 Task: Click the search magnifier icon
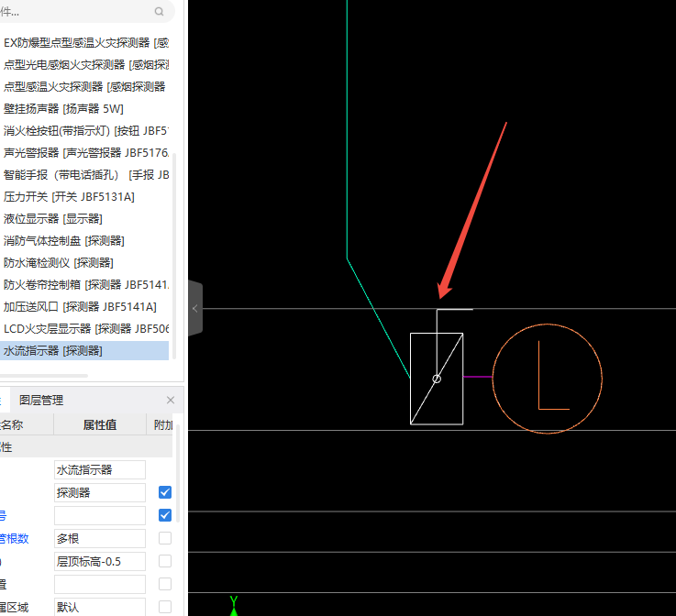click(159, 12)
